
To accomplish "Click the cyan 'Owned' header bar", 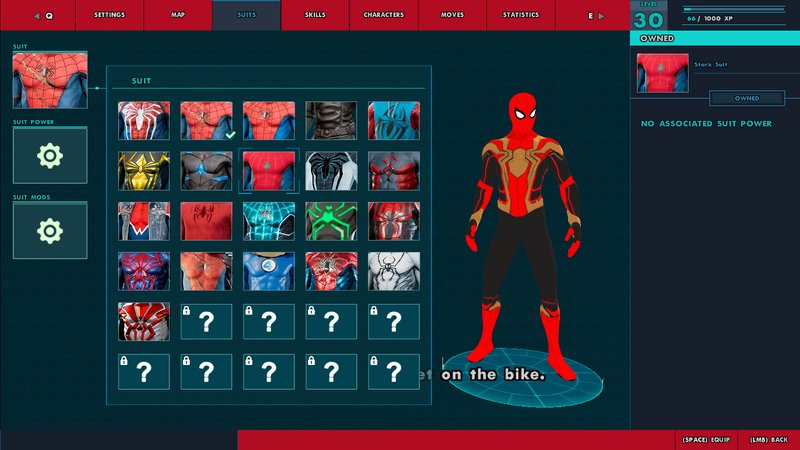I will (715, 38).
